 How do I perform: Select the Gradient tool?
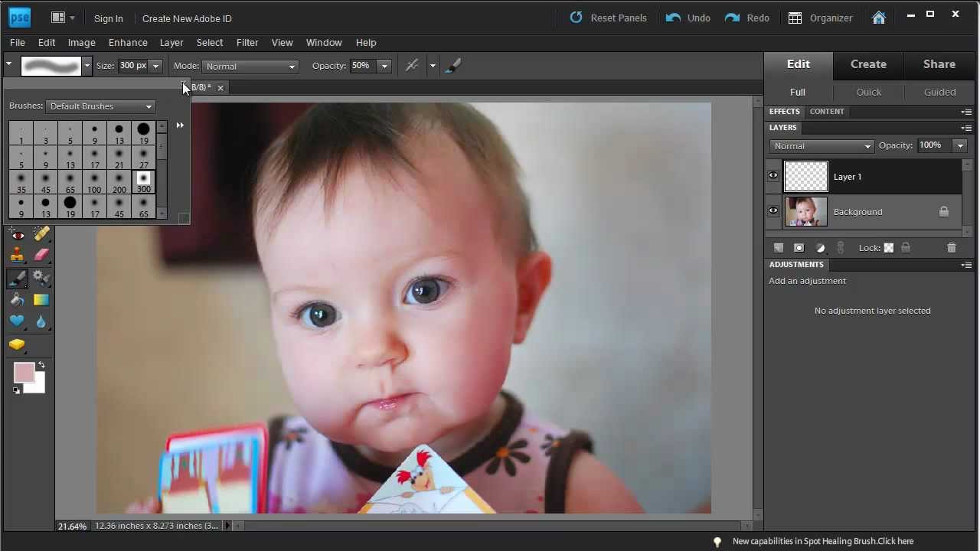41,300
